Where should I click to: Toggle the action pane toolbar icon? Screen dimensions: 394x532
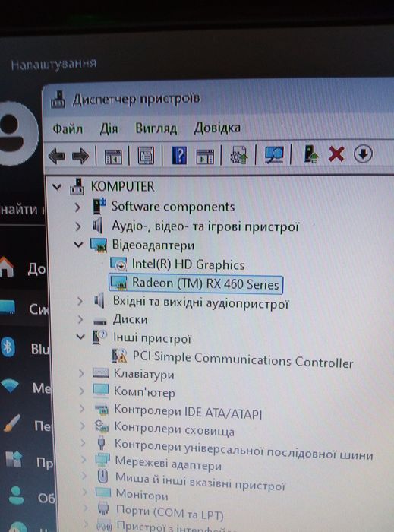[205, 157]
